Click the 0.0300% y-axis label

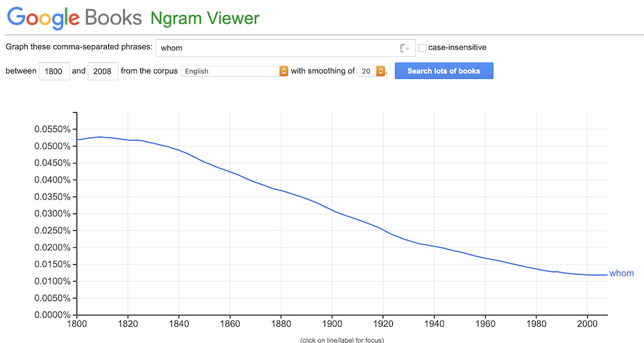[x=52, y=213]
